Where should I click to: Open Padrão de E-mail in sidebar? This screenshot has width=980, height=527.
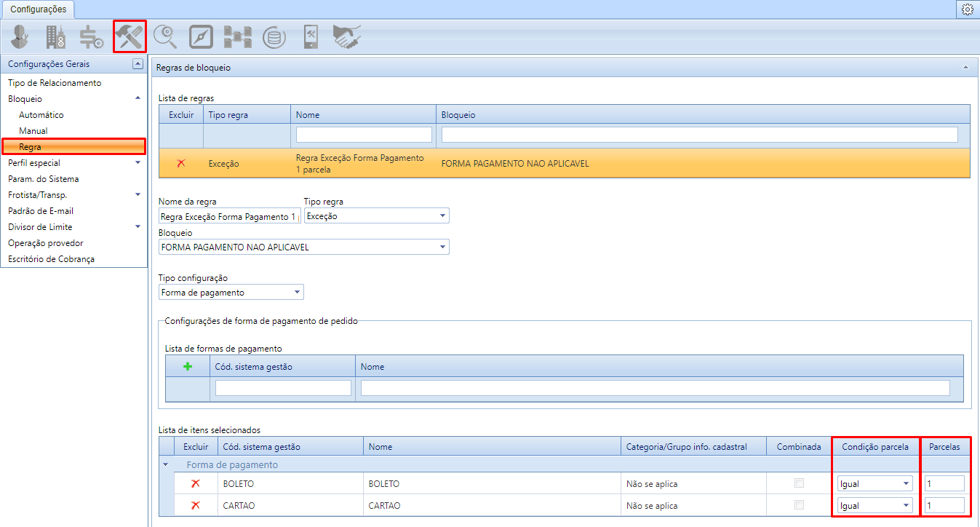tap(41, 211)
